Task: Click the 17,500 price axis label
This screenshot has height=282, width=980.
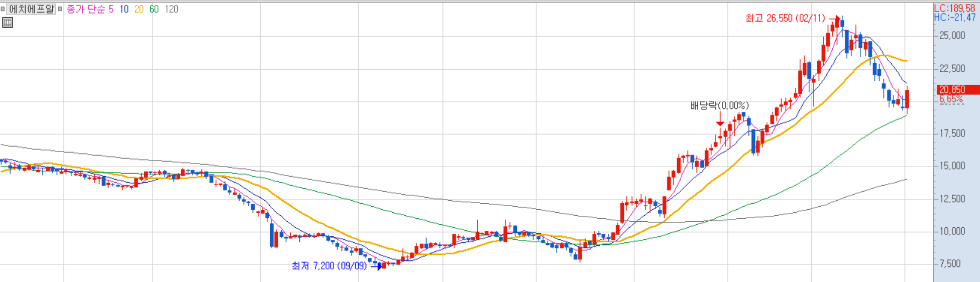Action: (x=952, y=133)
